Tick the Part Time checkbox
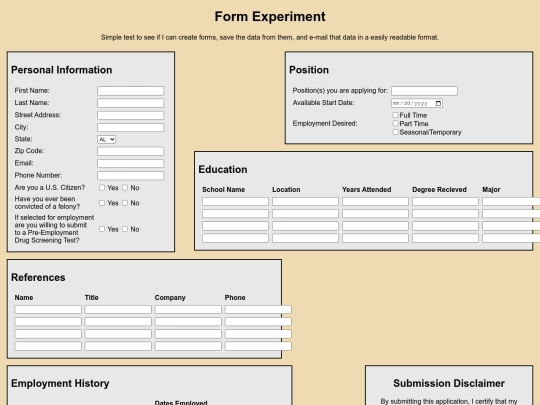Image resolution: width=540 pixels, height=405 pixels. click(395, 123)
